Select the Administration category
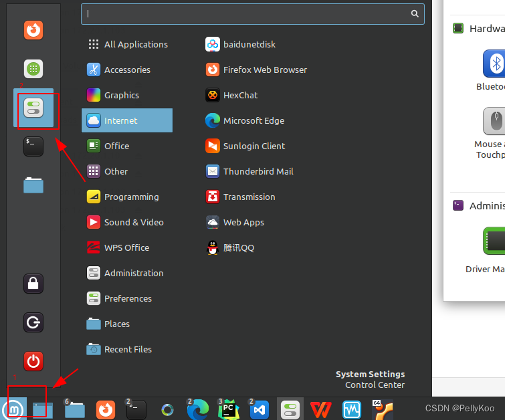Image resolution: width=505 pixels, height=420 pixels. [x=127, y=273]
